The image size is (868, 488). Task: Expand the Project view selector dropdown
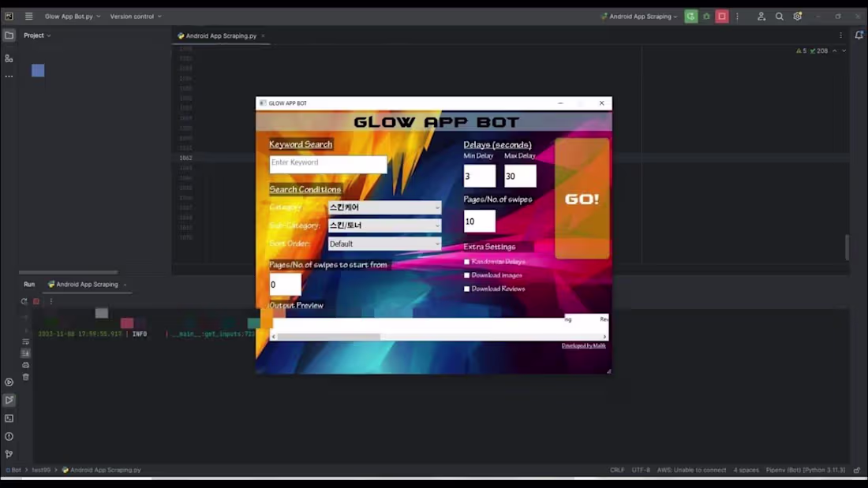(37, 35)
